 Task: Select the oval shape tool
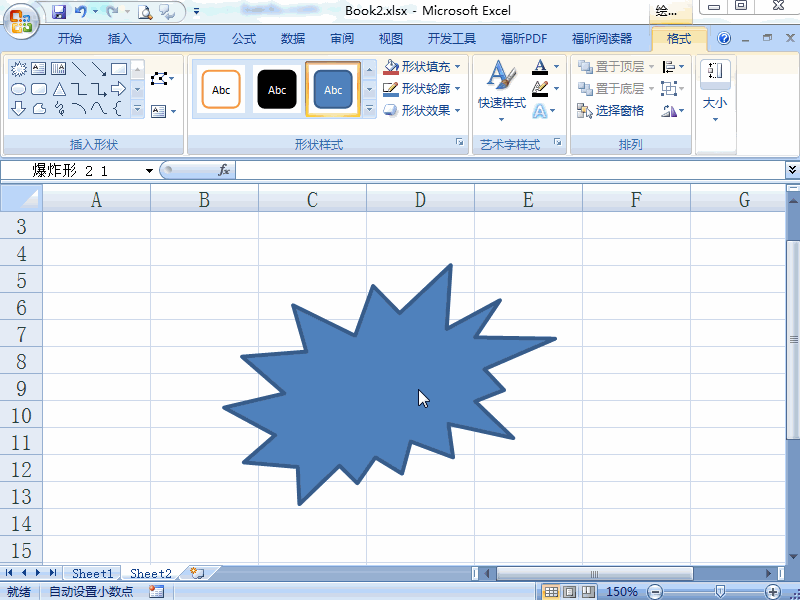pos(20,89)
